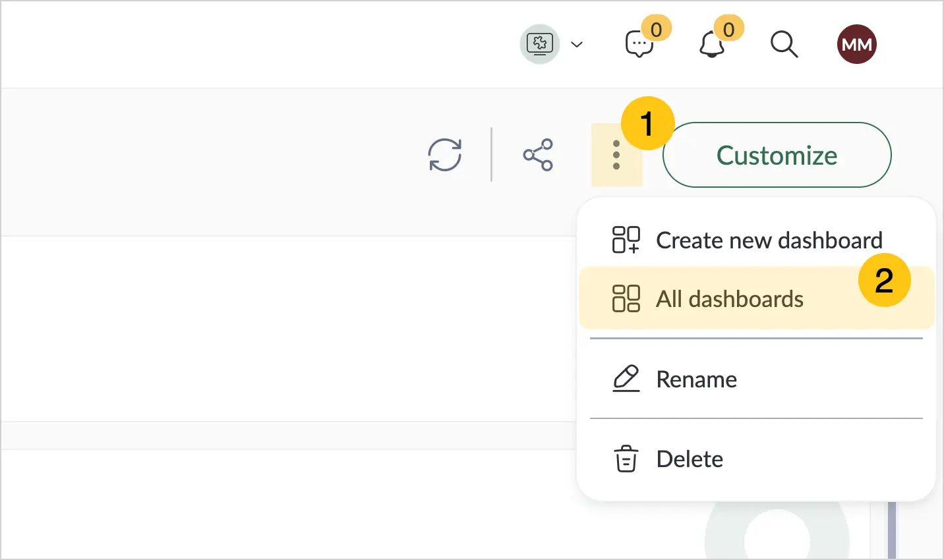Viewport: 944px width, 560px height.
Task: Click the pencil icon beside Rename
Action: (x=626, y=379)
